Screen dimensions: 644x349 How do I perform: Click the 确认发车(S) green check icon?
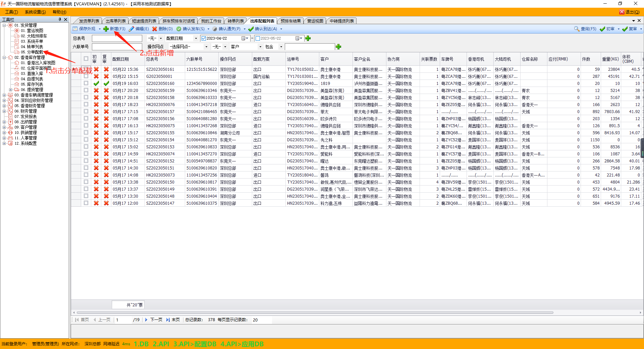pyautogui.click(x=179, y=29)
